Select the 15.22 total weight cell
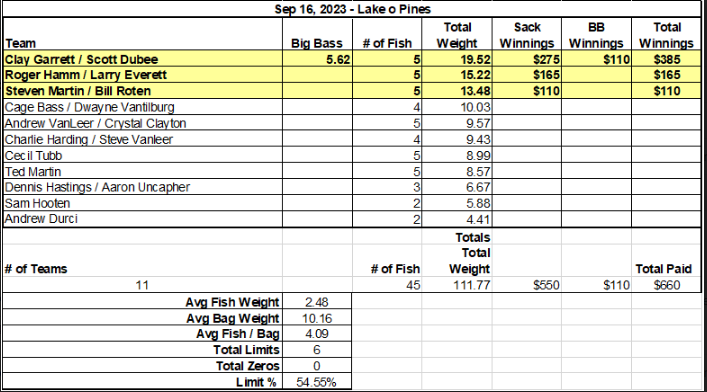 (457, 75)
